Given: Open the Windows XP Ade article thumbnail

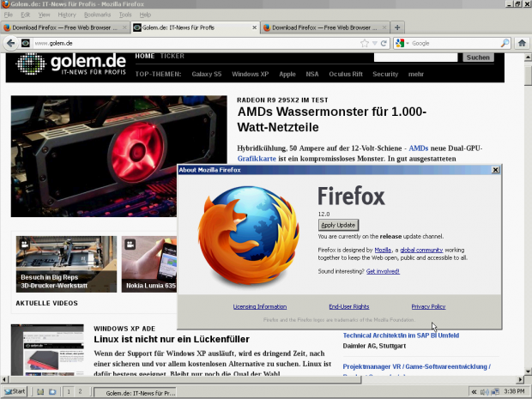Looking at the screenshot, I should pyautogui.click(x=47, y=349).
